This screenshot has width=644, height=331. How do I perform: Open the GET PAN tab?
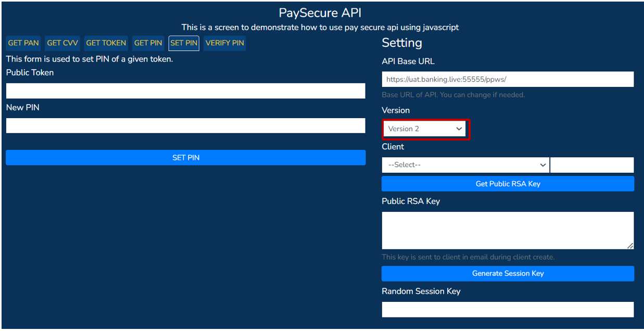point(23,43)
